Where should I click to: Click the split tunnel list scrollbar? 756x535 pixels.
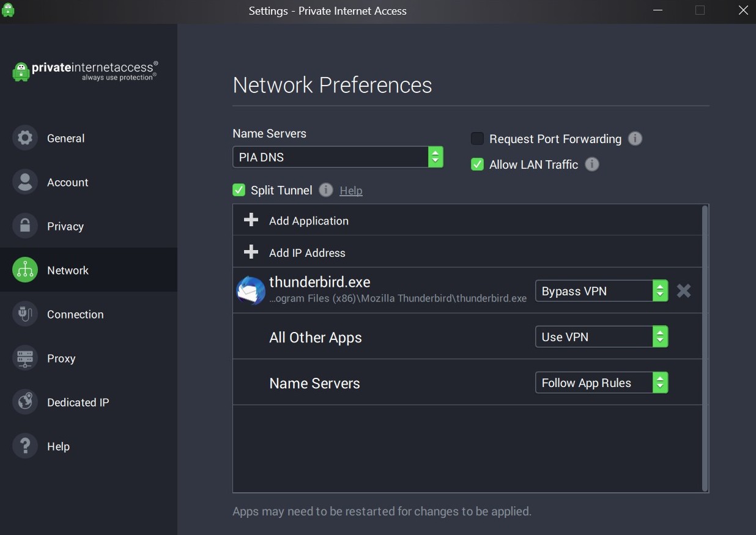pos(705,349)
